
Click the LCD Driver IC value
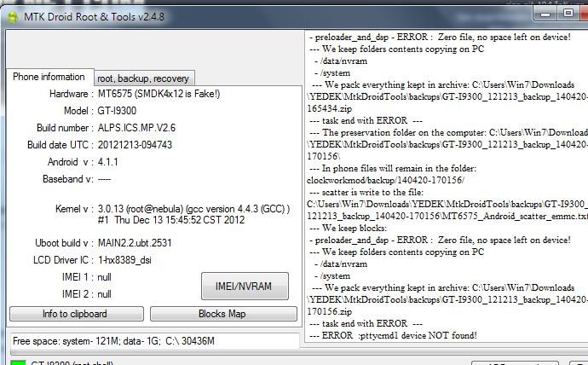[124, 260]
